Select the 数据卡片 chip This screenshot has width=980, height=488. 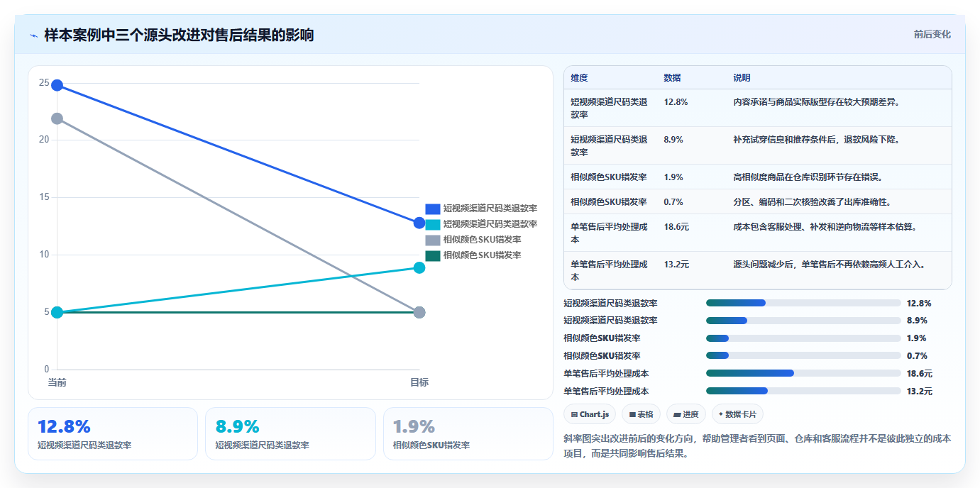pyautogui.click(x=737, y=414)
